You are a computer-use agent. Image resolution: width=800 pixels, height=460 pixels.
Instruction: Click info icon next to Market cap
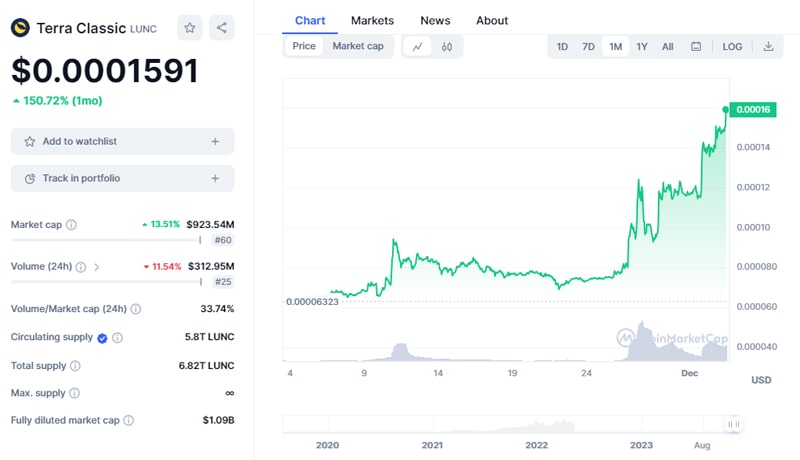click(x=71, y=225)
